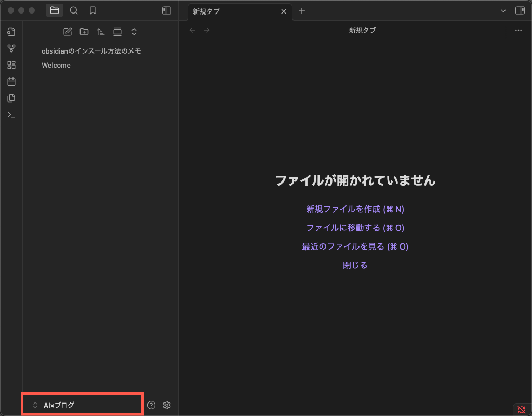Screen dimensions: 532x416
Task: Open note obsidianのインスール方法のメモ
Action: coord(91,51)
